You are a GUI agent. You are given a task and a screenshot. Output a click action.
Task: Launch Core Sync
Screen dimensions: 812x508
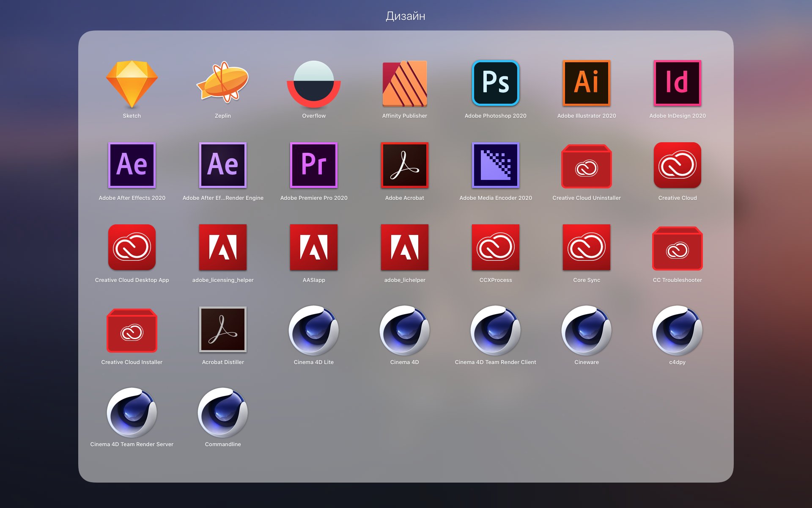(587, 247)
